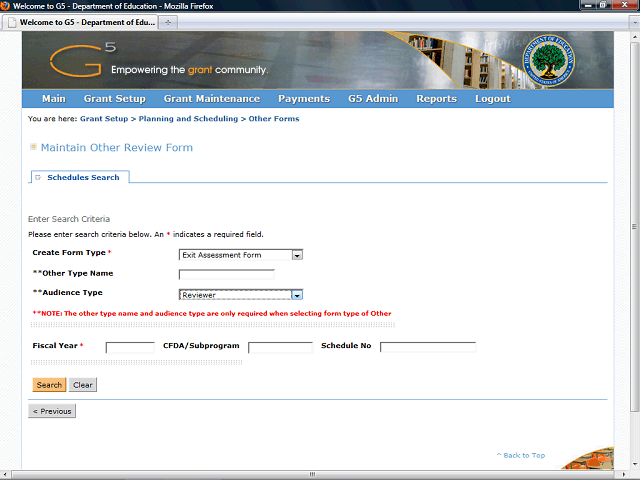Click the G5 logo in the banner
640x480 pixels.
[x=83, y=60]
